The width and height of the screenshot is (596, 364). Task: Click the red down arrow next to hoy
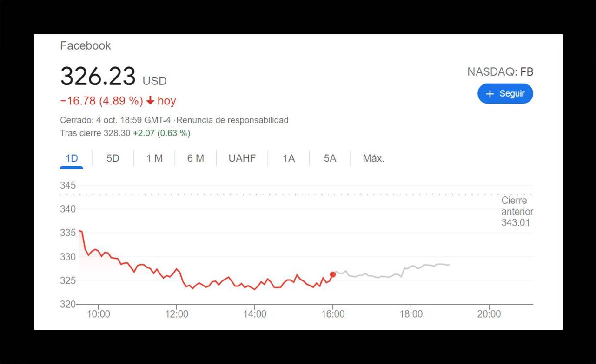click(x=150, y=101)
